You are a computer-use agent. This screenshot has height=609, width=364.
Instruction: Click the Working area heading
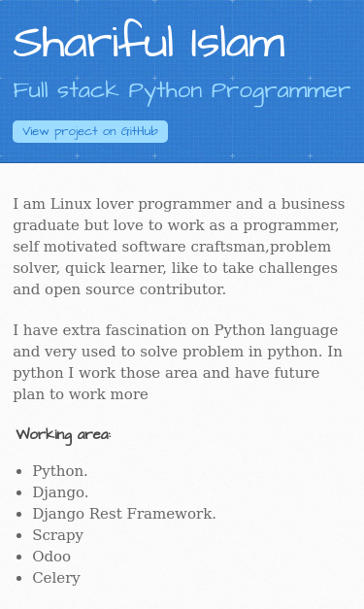click(64, 435)
